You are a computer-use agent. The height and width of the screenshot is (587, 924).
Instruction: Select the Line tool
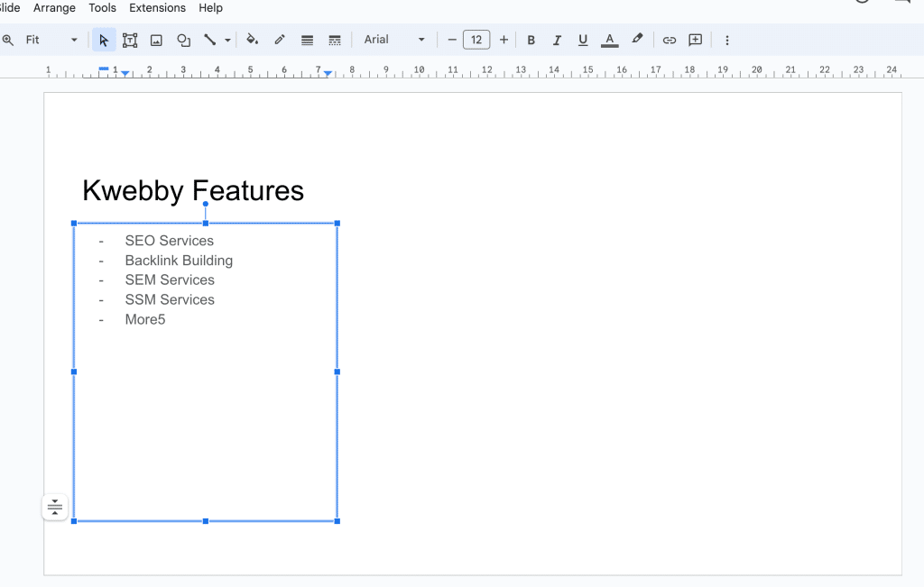[210, 40]
